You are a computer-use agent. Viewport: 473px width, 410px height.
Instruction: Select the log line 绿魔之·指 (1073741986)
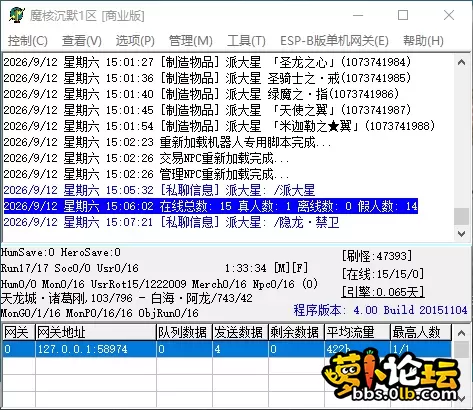[x=201, y=94]
